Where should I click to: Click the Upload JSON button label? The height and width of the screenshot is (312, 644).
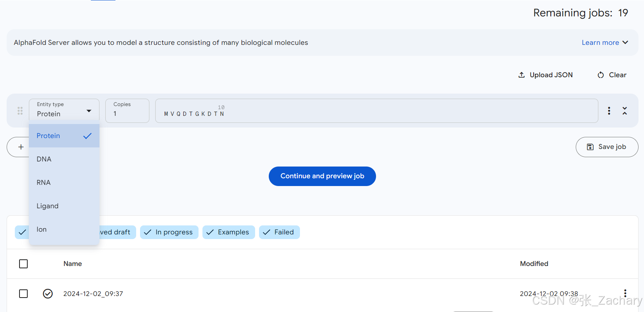[x=551, y=75]
